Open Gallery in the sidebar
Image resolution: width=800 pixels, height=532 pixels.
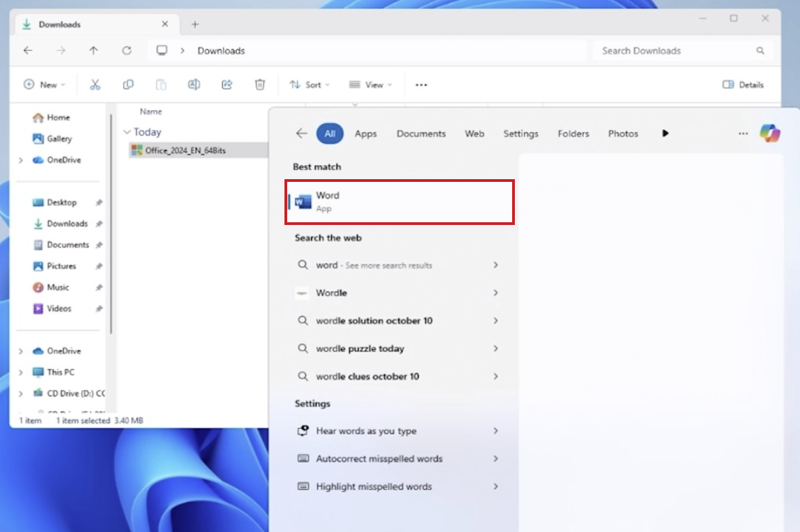(x=52, y=139)
